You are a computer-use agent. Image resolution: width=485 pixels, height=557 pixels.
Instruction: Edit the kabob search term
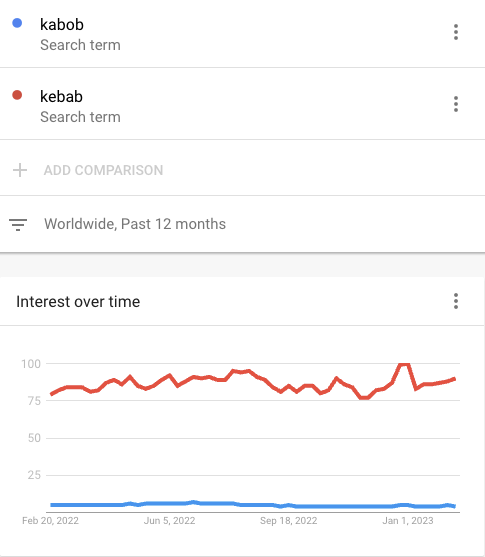(x=62, y=25)
